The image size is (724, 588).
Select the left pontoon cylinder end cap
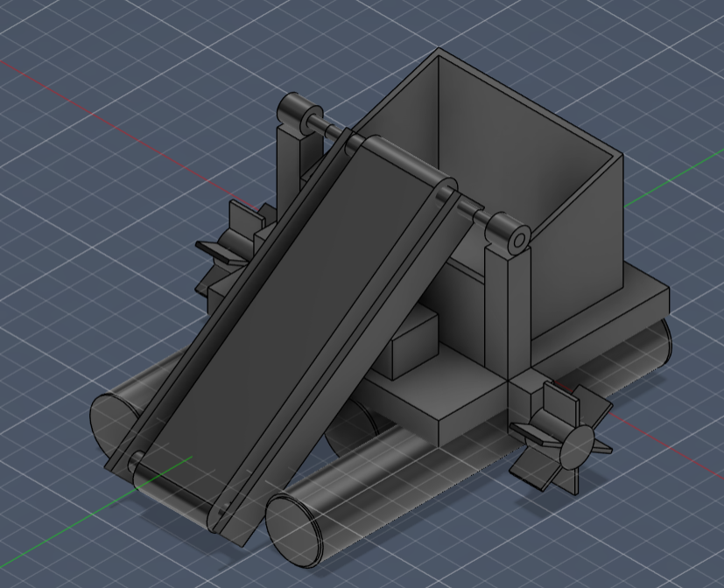click(113, 425)
